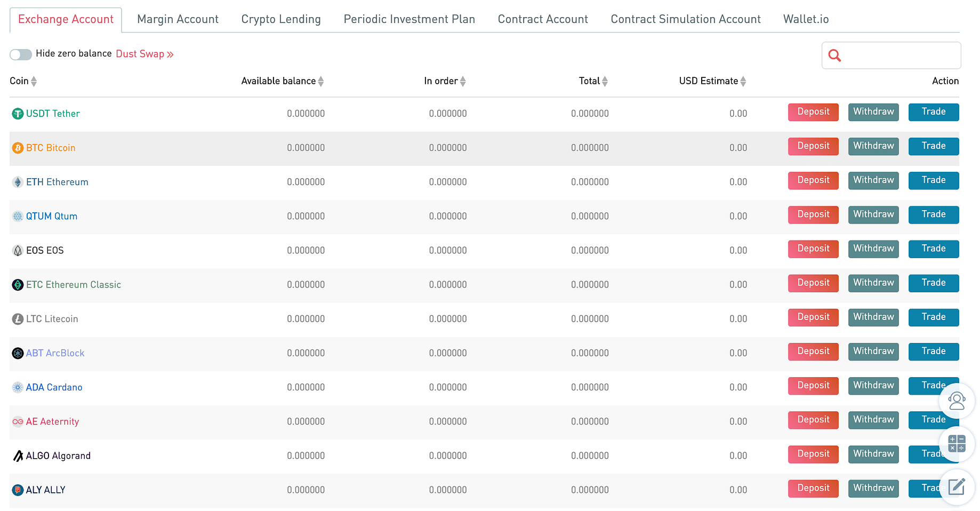The height and width of the screenshot is (511, 980).
Task: Select the Algorand coin icon
Action: (17, 456)
